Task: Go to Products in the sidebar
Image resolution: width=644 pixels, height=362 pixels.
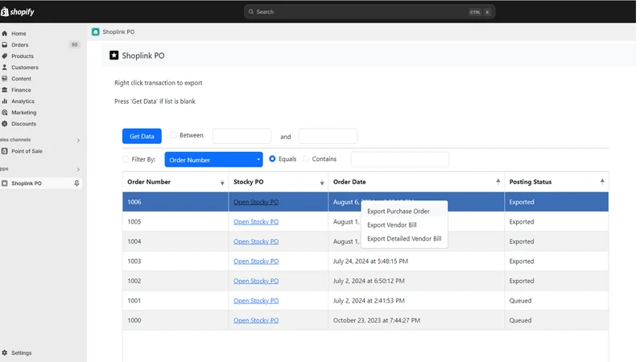Action: coord(23,56)
